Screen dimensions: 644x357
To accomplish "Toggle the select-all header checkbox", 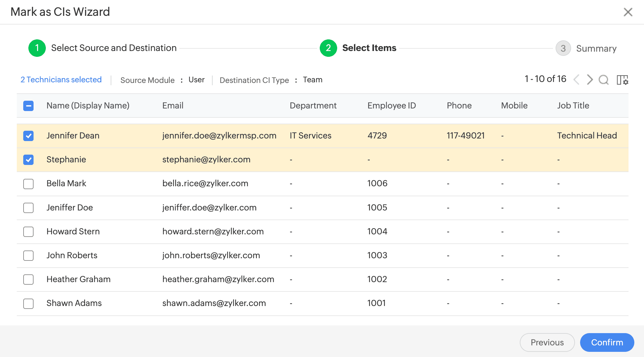I will click(x=28, y=106).
